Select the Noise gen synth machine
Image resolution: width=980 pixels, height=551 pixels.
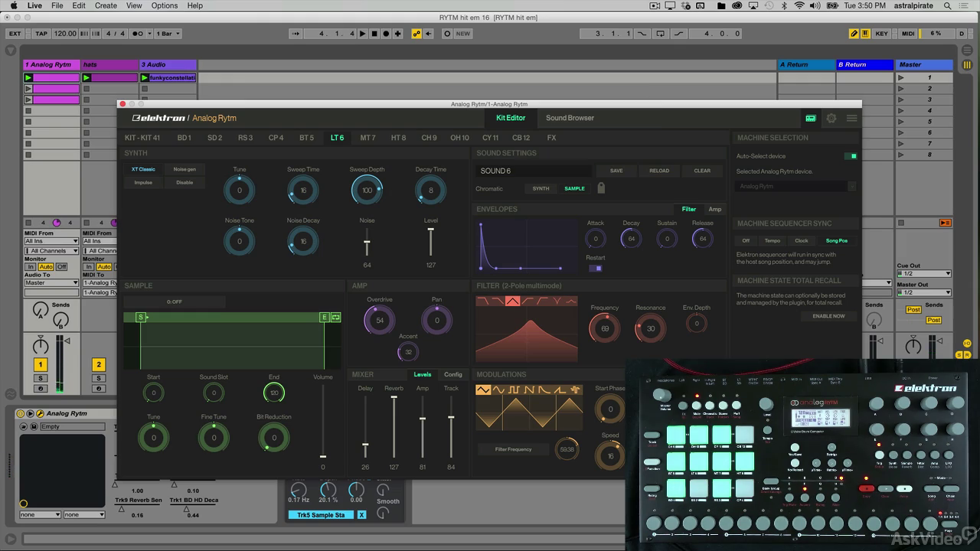pyautogui.click(x=185, y=169)
